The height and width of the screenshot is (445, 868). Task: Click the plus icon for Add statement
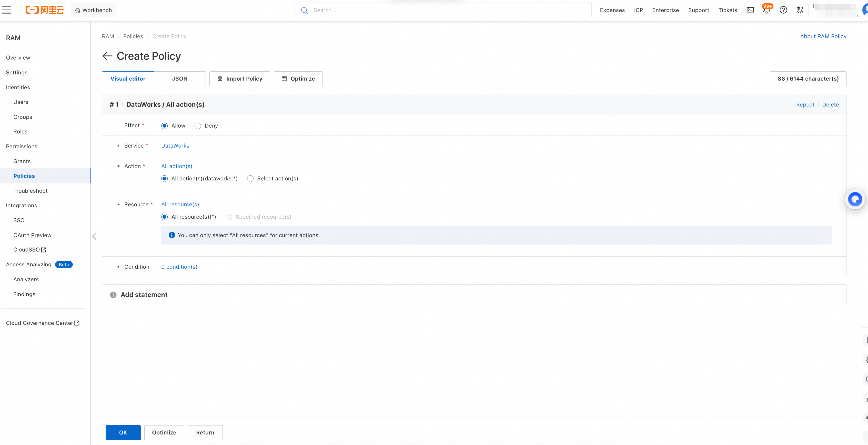[x=113, y=295]
